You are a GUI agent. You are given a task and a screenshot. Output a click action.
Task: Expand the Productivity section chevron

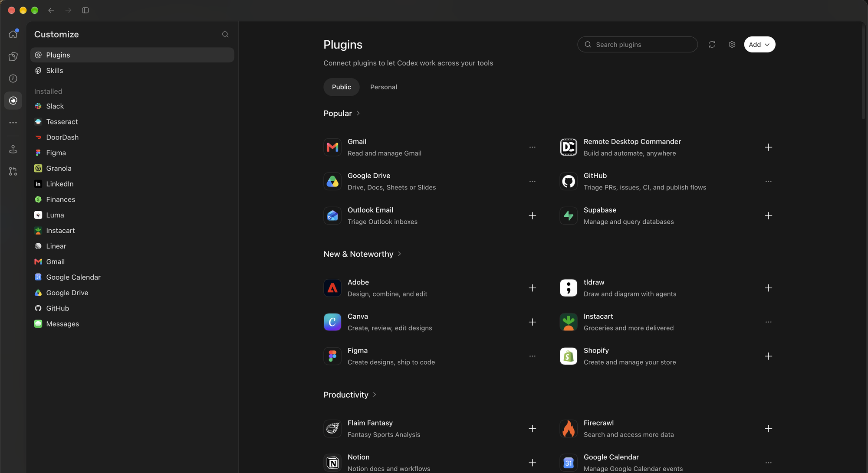374,395
